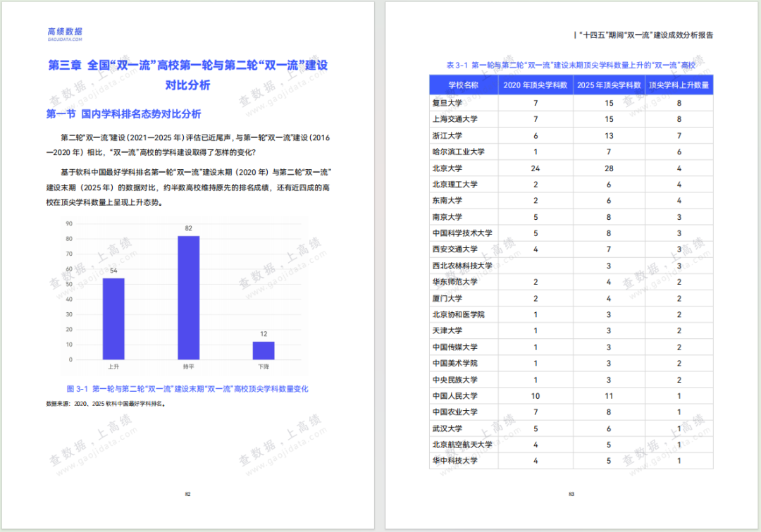The width and height of the screenshot is (761, 532).
Task: Click the 高绩数据 logo at top left
Action: click(64, 33)
